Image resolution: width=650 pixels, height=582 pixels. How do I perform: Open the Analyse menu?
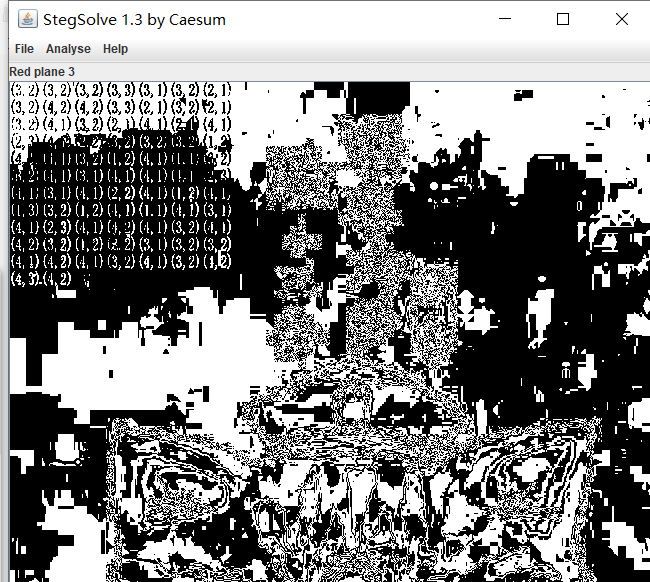[x=68, y=49]
